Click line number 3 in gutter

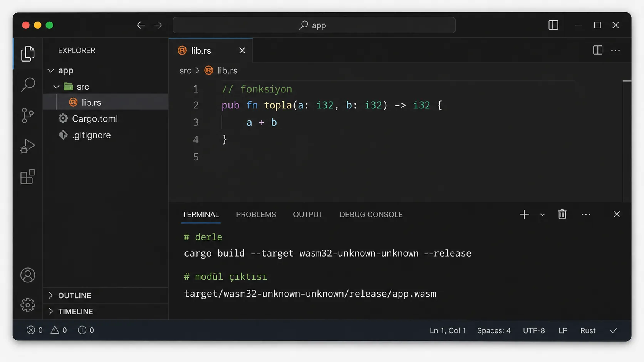[x=196, y=122]
